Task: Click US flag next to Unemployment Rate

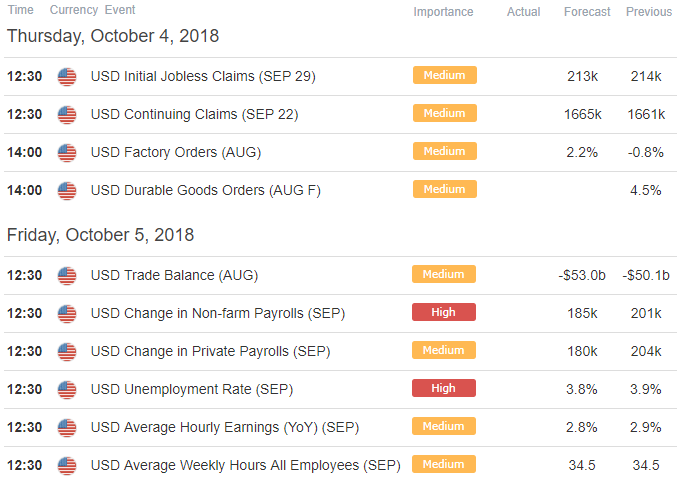Action: 67,390
